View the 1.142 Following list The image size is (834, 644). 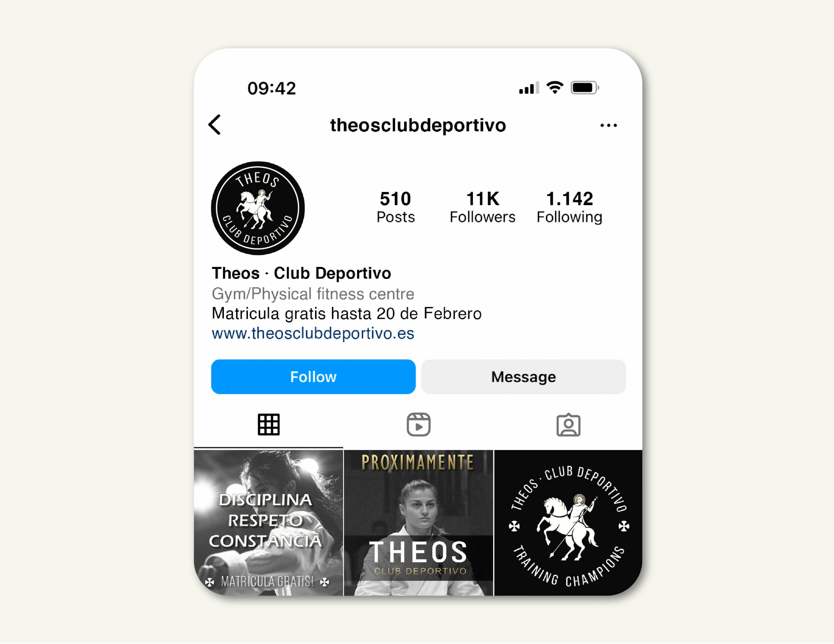(x=570, y=207)
